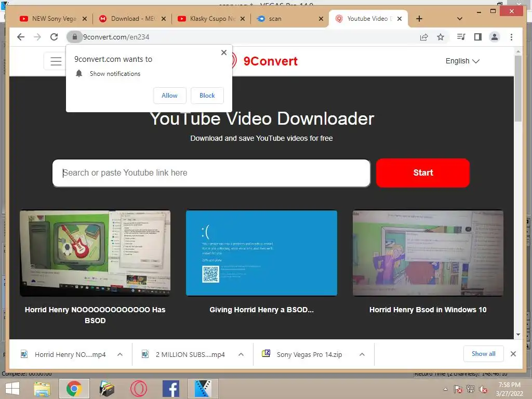The width and height of the screenshot is (532, 399).
Task: Close the Download - MEGA tab
Action: click(x=164, y=19)
